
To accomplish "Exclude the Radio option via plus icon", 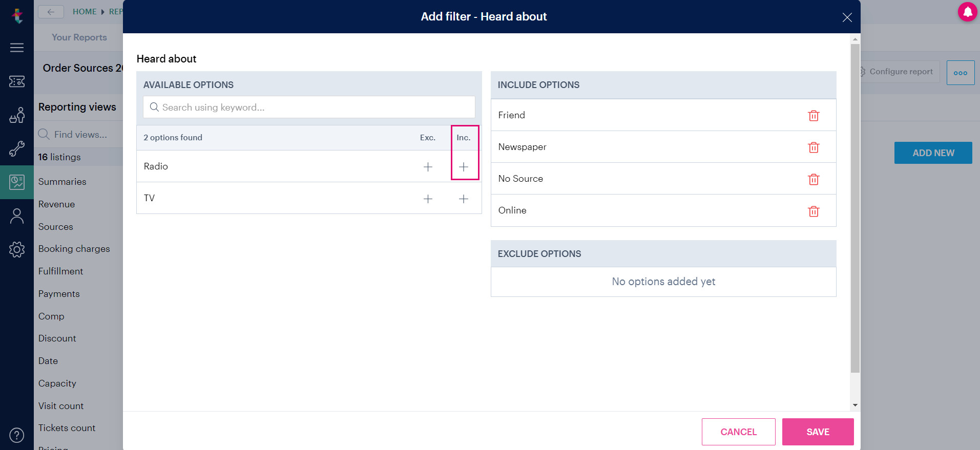I will click(x=428, y=167).
